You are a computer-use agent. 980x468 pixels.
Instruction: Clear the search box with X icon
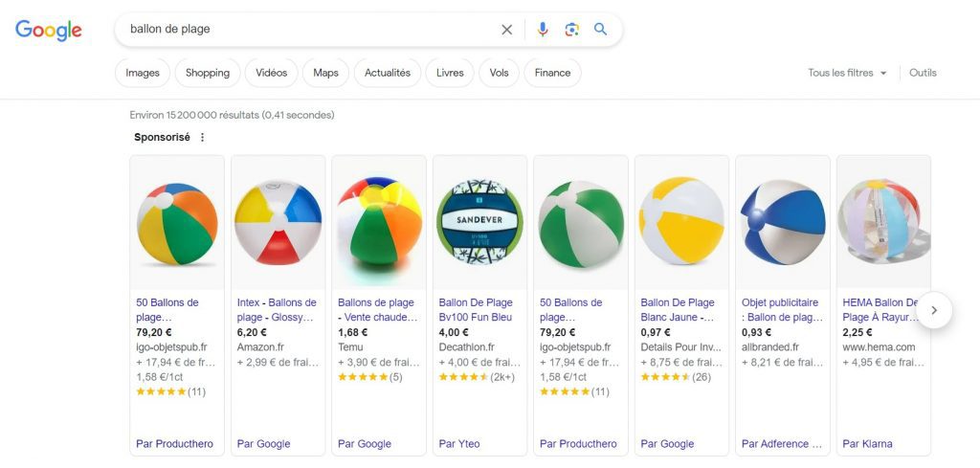tap(507, 30)
